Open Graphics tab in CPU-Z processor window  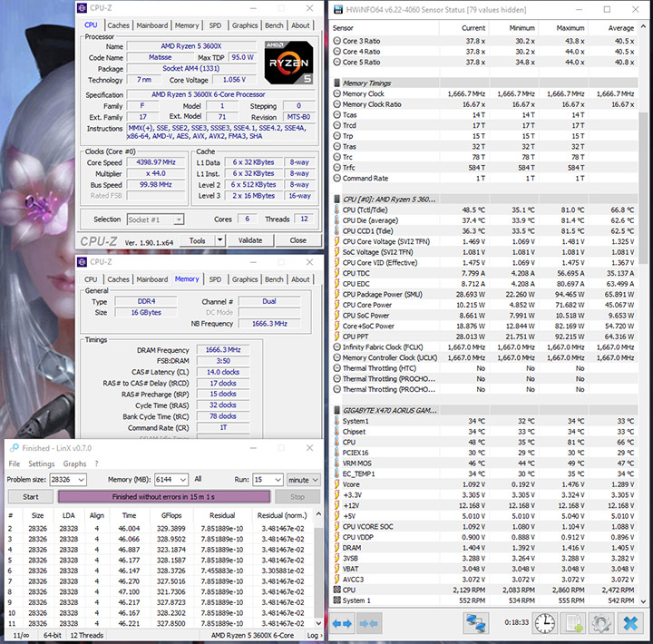(245, 25)
